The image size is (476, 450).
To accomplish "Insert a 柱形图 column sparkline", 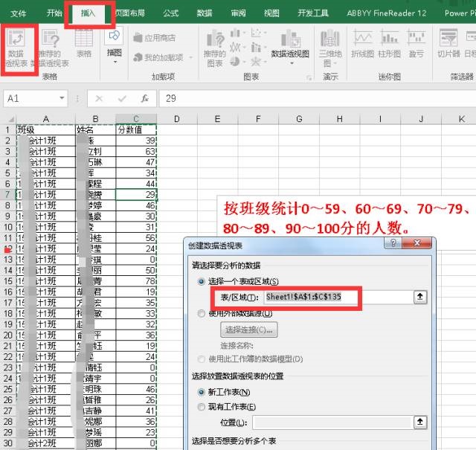I will tap(390, 44).
